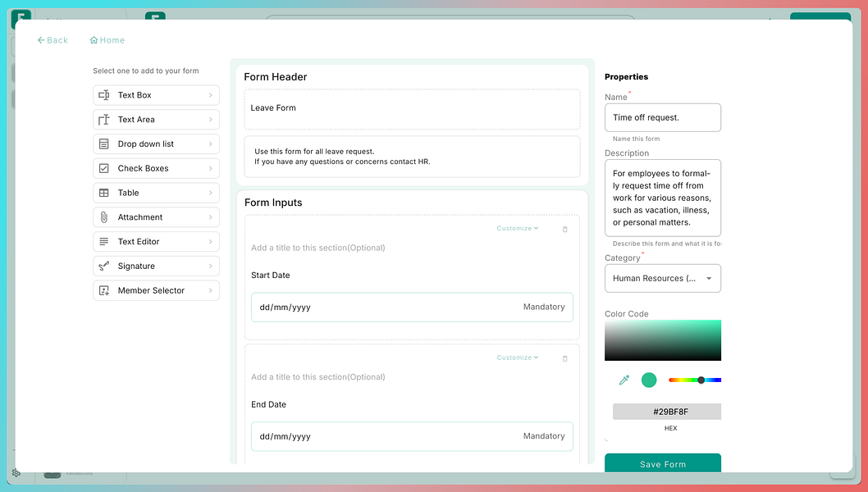This screenshot has height=492, width=868.
Task: Click the Start Date dd/mm/yyyy field
Action: [x=412, y=307]
